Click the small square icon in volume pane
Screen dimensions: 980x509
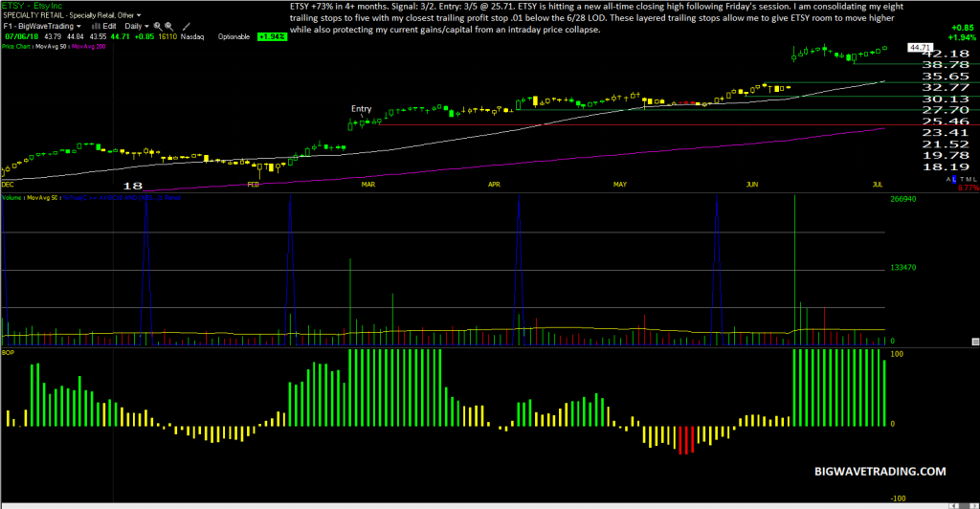975,342
